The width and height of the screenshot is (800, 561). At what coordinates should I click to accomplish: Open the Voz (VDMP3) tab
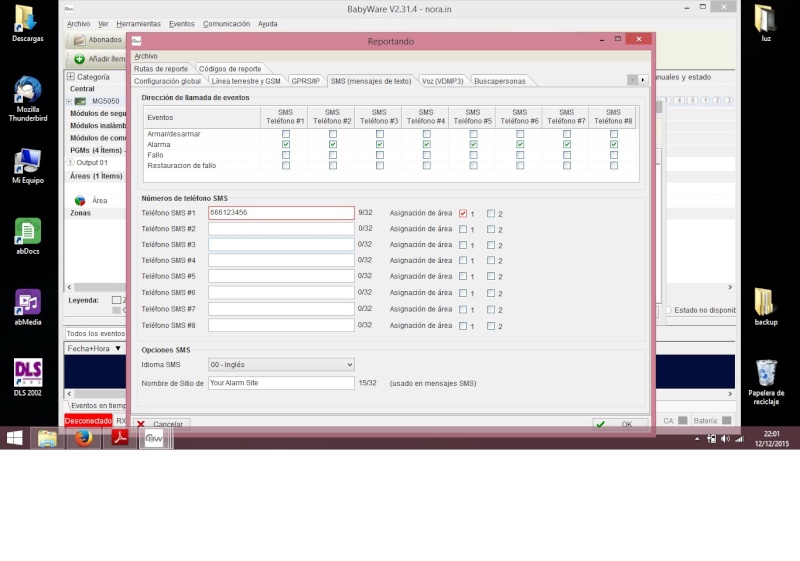442,81
